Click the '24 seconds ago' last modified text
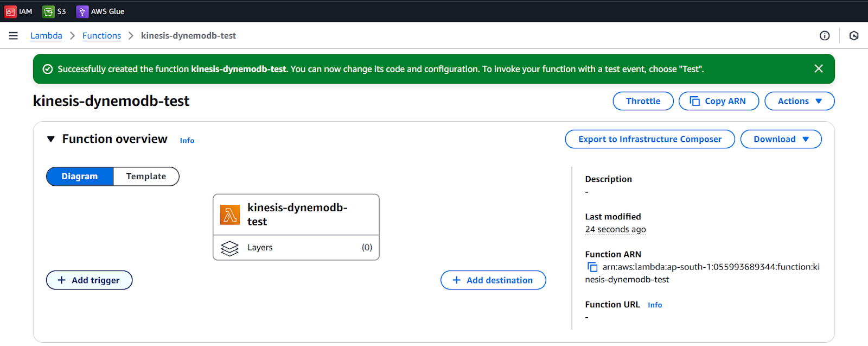This screenshot has height=346, width=868. pos(615,229)
